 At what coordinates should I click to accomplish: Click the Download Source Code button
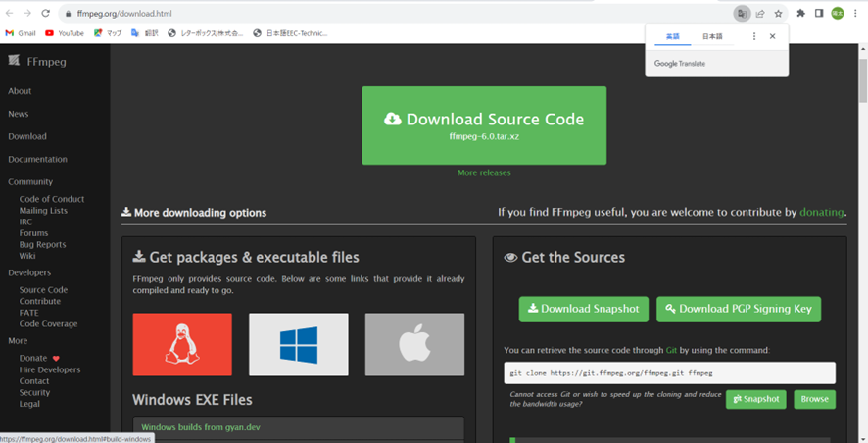click(484, 125)
